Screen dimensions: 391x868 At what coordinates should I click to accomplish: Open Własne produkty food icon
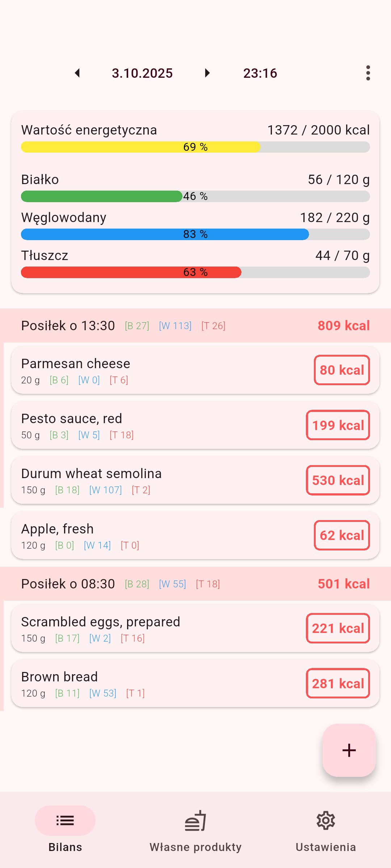(195, 820)
